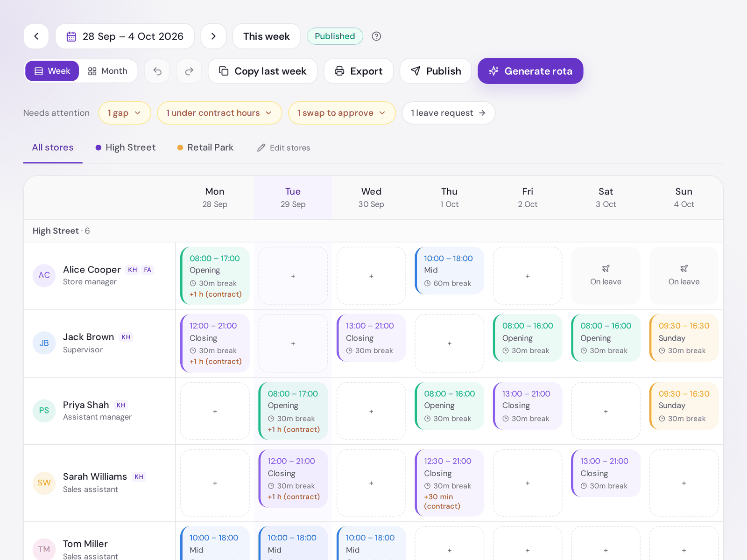The width and height of the screenshot is (747, 560).
Task: Go to next week with right chevron
Action: (213, 36)
